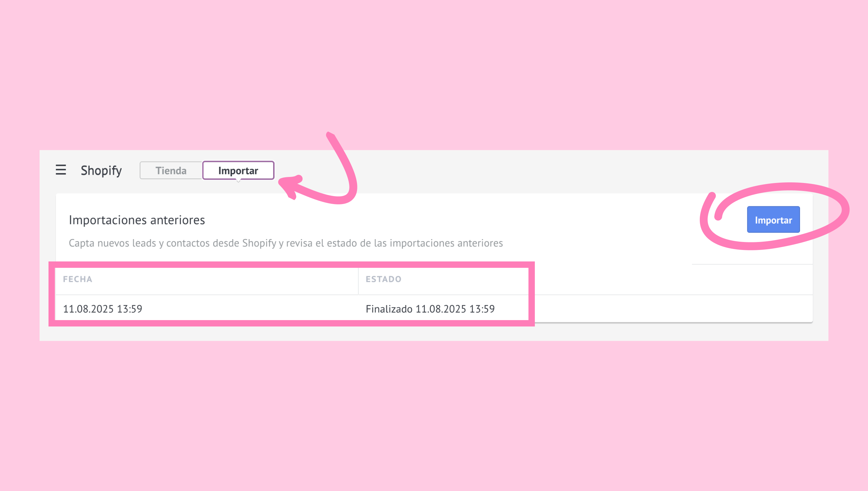Screen dimensions: 868x491
Task: Click the Finalizado 11.08.2025 13:59 status cell
Action: [x=430, y=309]
